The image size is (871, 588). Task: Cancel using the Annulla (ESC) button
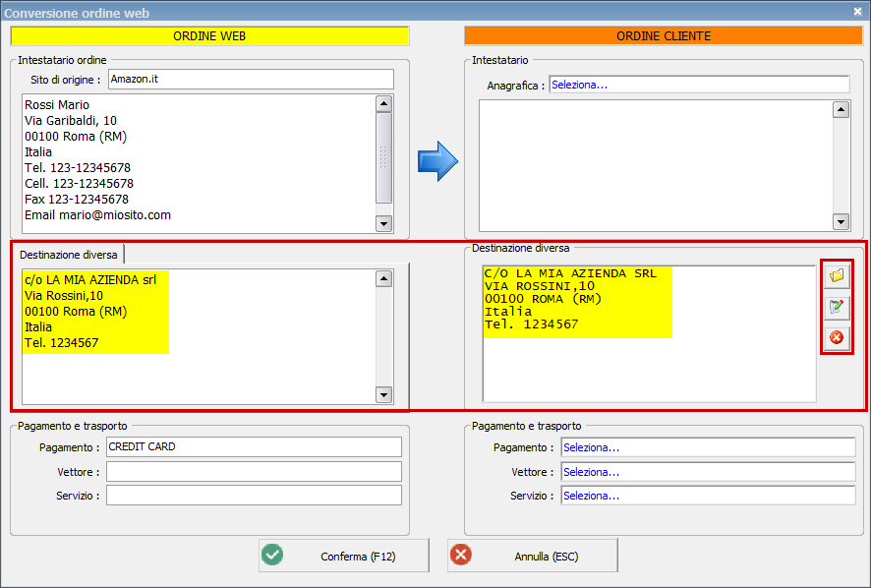(533, 556)
